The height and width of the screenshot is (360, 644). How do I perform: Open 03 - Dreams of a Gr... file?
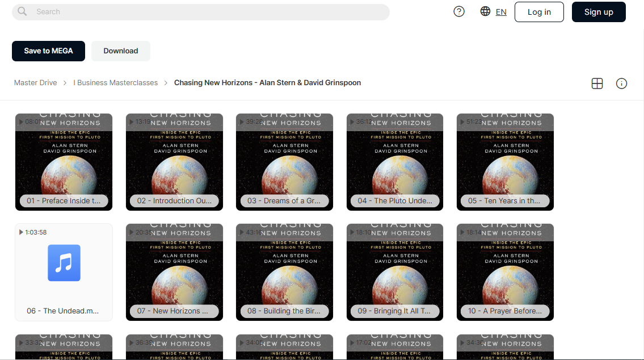pos(285,162)
